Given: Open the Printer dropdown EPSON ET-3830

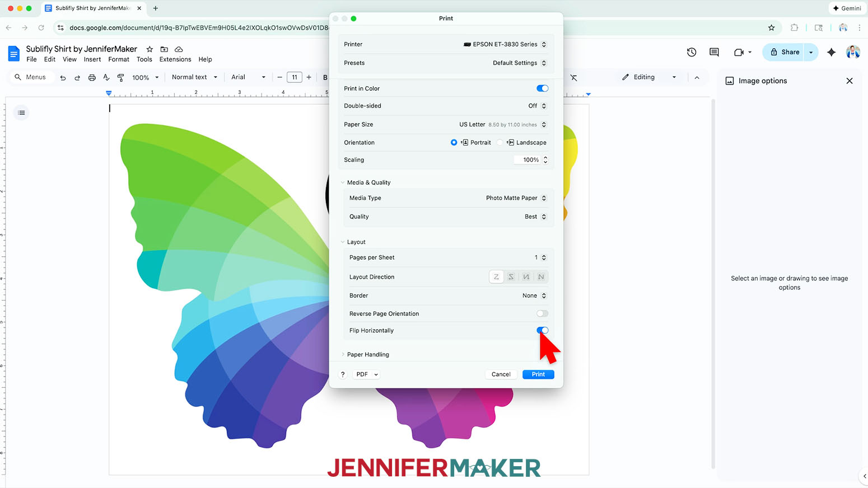Looking at the screenshot, I should (505, 44).
